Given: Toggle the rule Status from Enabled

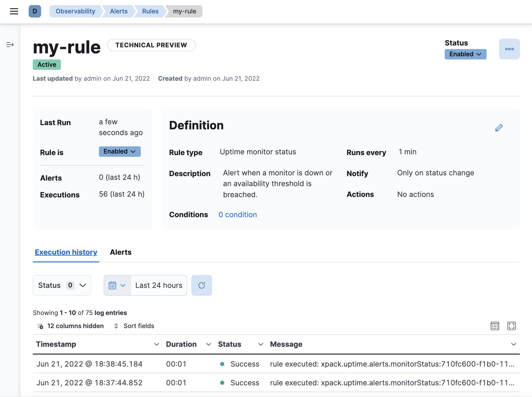Looking at the screenshot, I should pyautogui.click(x=465, y=54).
